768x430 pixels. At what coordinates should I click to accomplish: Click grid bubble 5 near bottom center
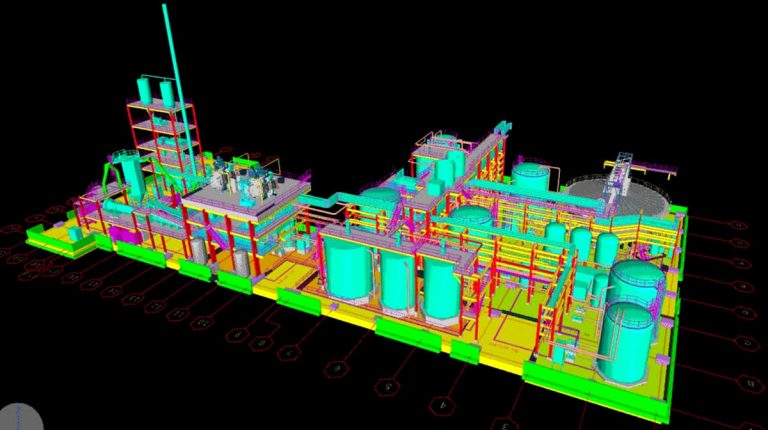[x=387, y=385]
